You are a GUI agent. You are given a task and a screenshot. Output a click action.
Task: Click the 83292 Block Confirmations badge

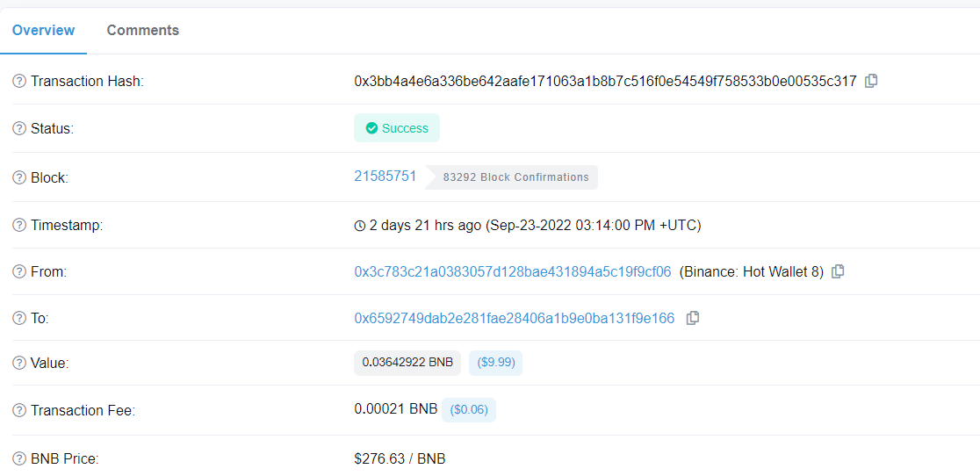click(x=513, y=177)
